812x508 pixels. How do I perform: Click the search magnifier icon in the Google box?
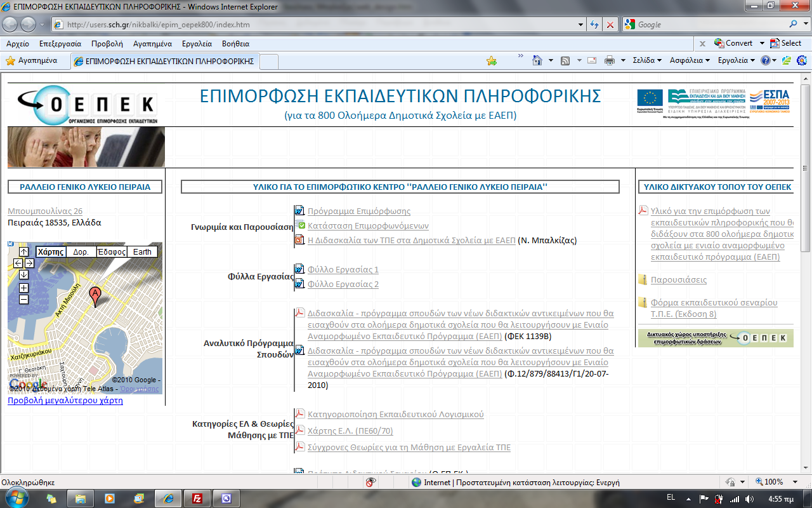[794, 25]
